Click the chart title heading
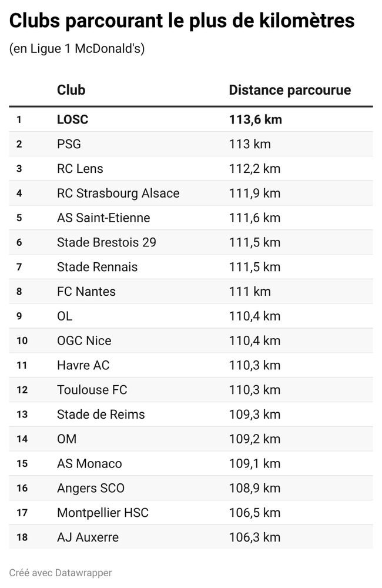The width and height of the screenshot is (382, 588). 182,21
